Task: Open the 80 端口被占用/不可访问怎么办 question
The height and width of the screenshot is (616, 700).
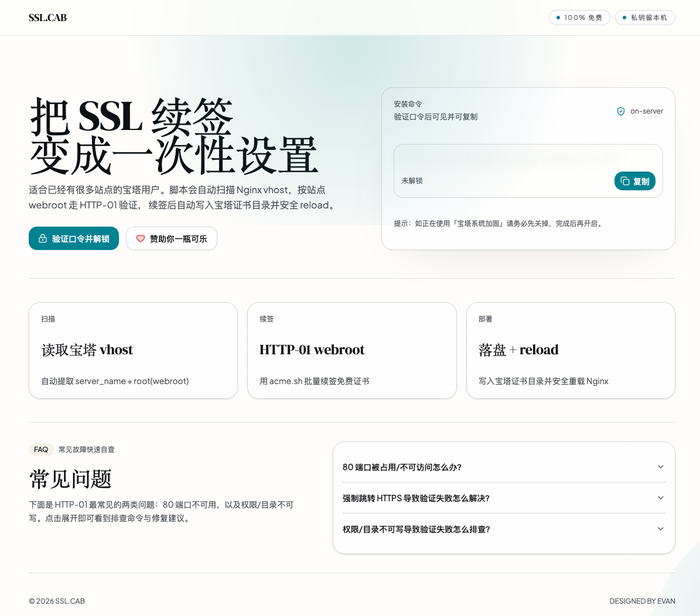Action: [x=402, y=467]
